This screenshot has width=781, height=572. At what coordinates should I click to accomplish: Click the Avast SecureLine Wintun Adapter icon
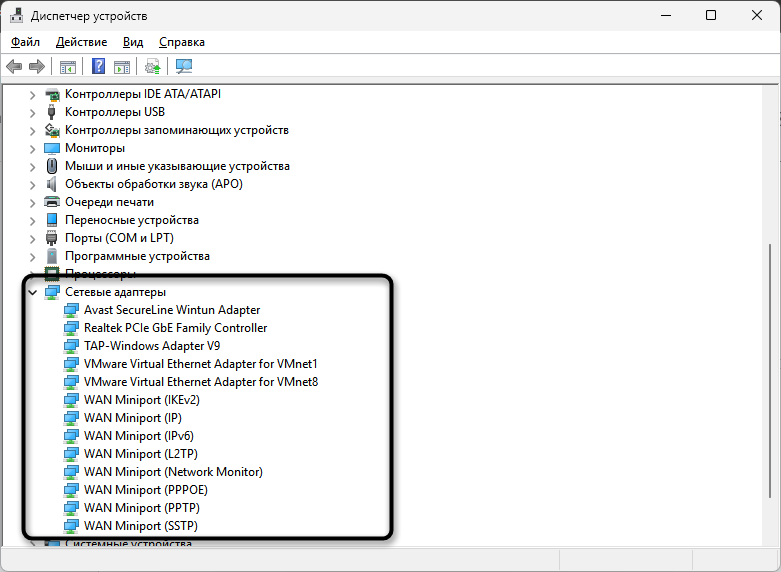71,310
